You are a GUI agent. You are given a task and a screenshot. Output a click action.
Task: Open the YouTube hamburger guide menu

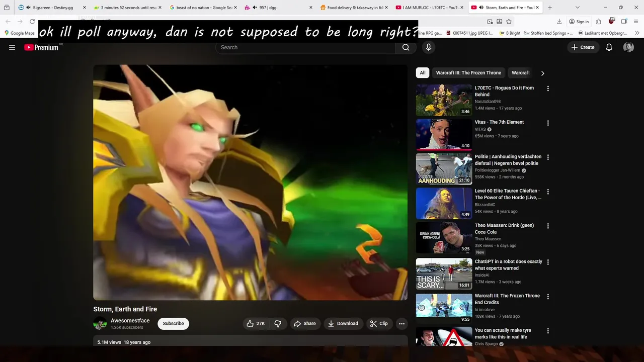coord(12,47)
